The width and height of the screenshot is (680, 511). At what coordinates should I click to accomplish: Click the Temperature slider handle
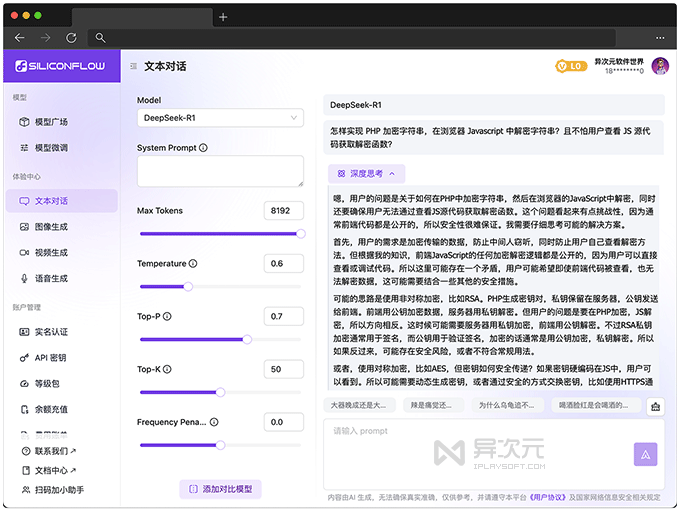[188, 287]
